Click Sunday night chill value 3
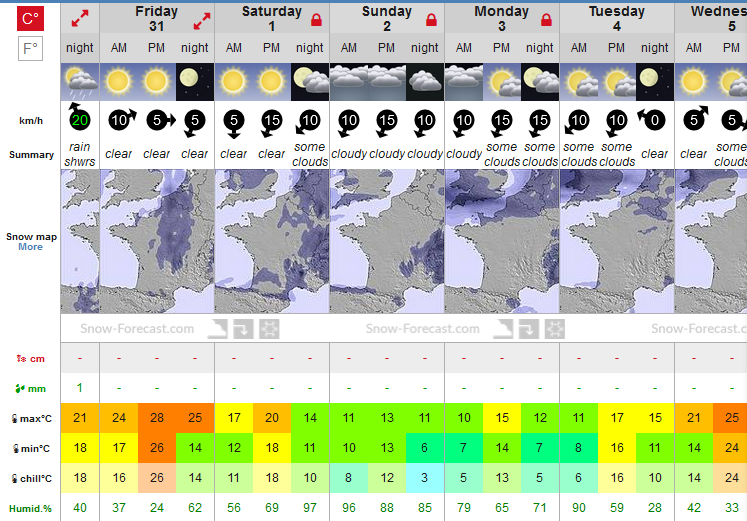 (x=425, y=478)
